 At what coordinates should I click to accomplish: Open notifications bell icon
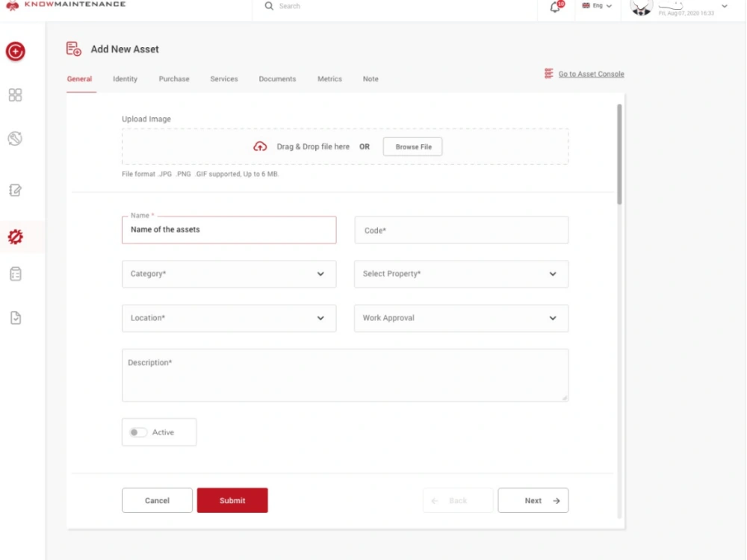556,7
